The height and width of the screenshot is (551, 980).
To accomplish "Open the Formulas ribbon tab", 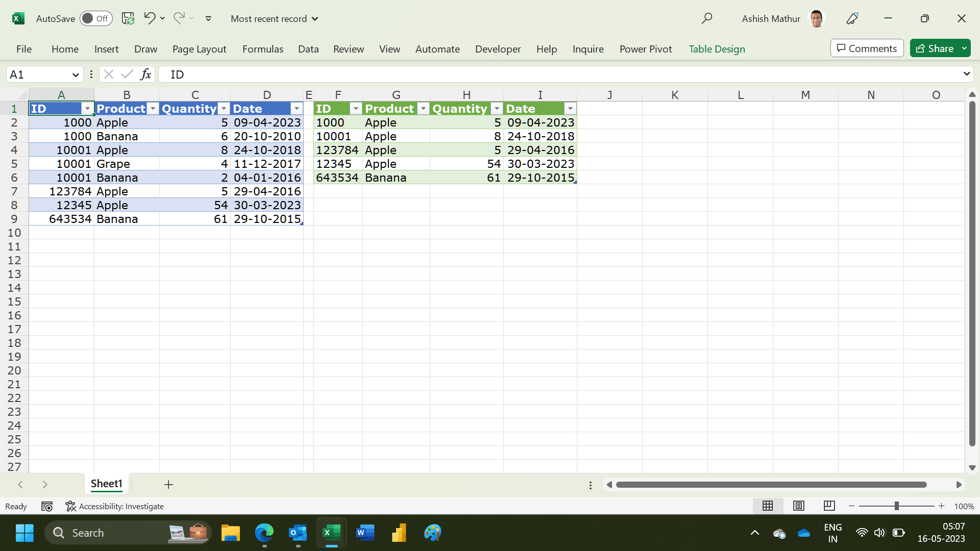I will click(x=262, y=49).
